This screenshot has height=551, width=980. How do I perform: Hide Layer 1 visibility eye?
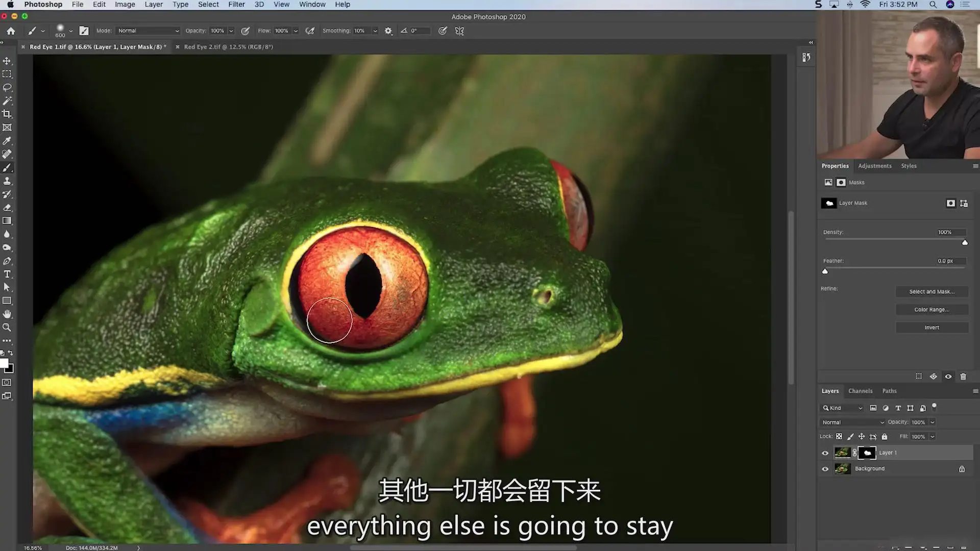tap(825, 453)
